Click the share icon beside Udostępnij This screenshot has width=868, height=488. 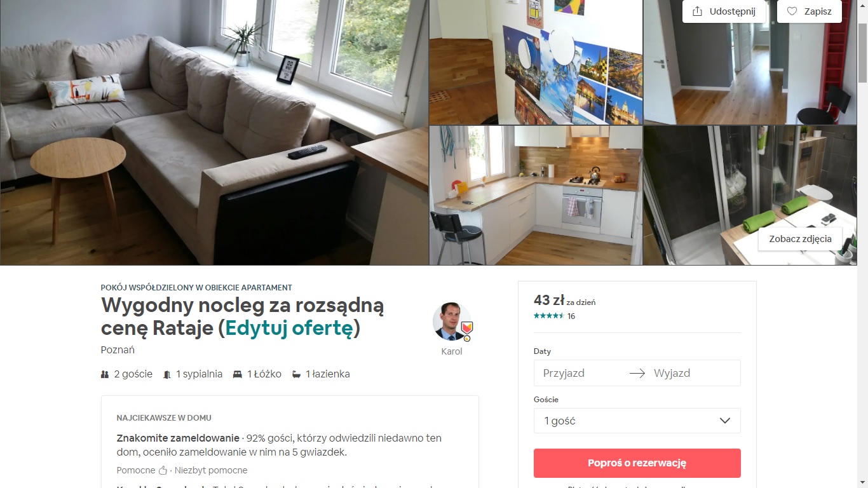coord(698,11)
